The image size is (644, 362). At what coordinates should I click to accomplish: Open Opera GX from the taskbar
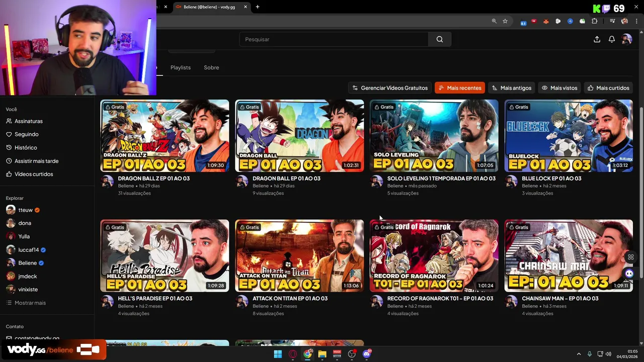293,354
